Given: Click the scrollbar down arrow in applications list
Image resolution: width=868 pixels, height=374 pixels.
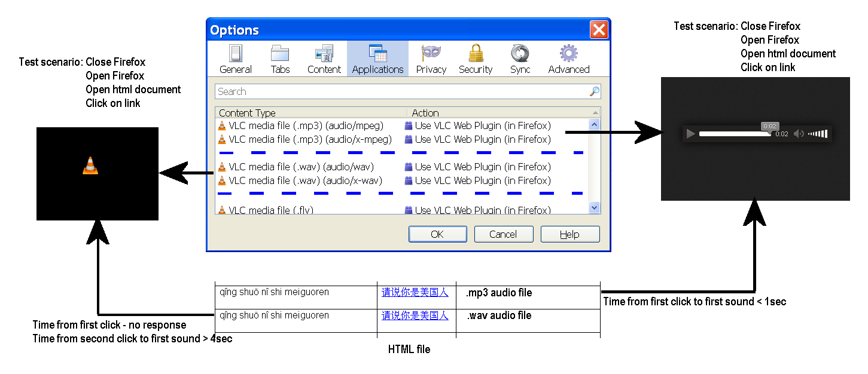Looking at the screenshot, I should [x=595, y=207].
